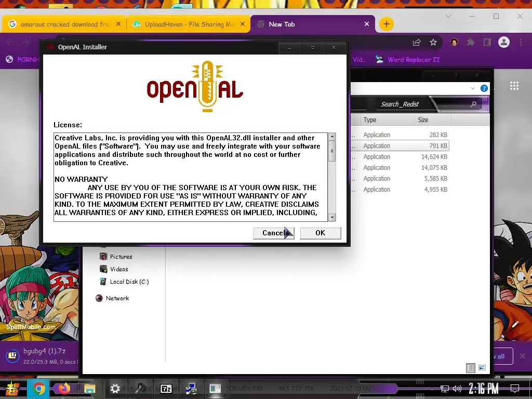532x399 pixels.
Task: Toggle the Chrome side panel icon
Action: coord(487,43)
